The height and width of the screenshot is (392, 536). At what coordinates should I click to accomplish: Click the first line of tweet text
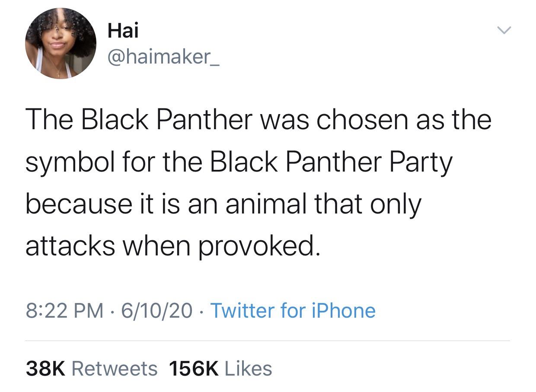[258, 120]
